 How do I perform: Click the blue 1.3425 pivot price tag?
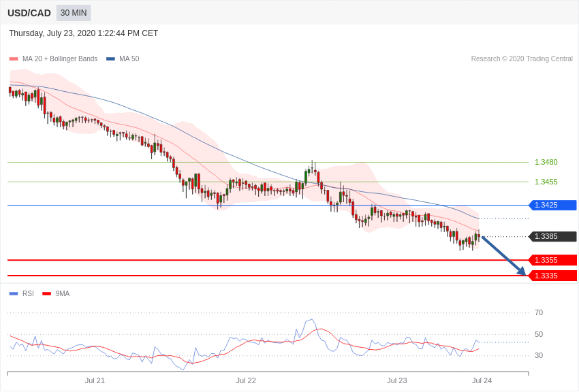553,205
